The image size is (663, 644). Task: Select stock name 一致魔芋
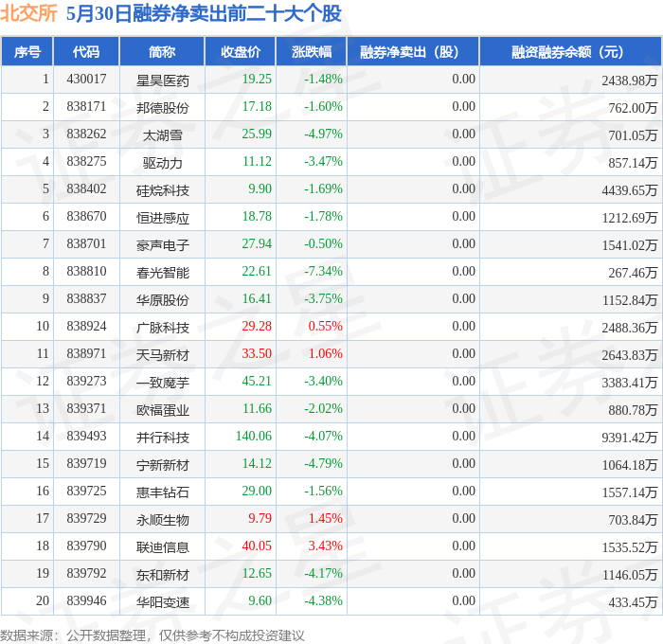pyautogui.click(x=162, y=383)
